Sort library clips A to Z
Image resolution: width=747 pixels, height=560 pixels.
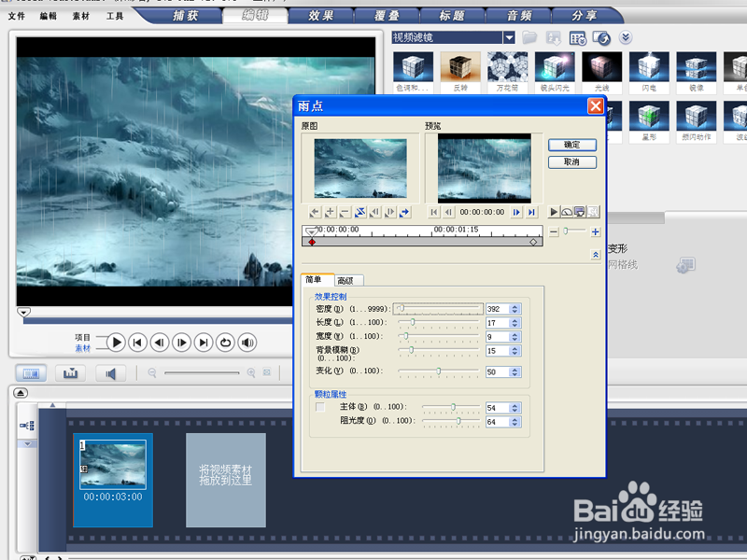pyautogui.click(x=553, y=37)
